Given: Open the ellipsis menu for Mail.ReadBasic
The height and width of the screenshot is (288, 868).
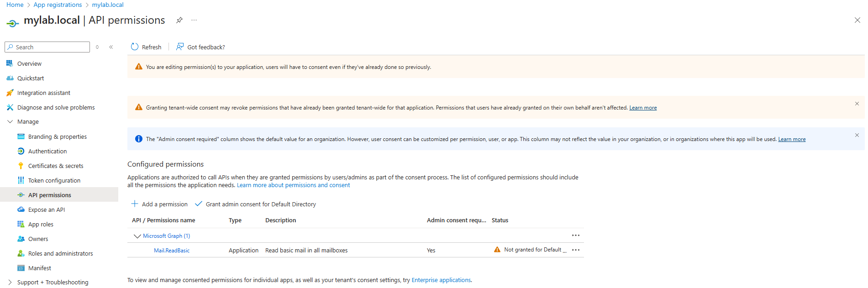Looking at the screenshot, I should pos(575,250).
